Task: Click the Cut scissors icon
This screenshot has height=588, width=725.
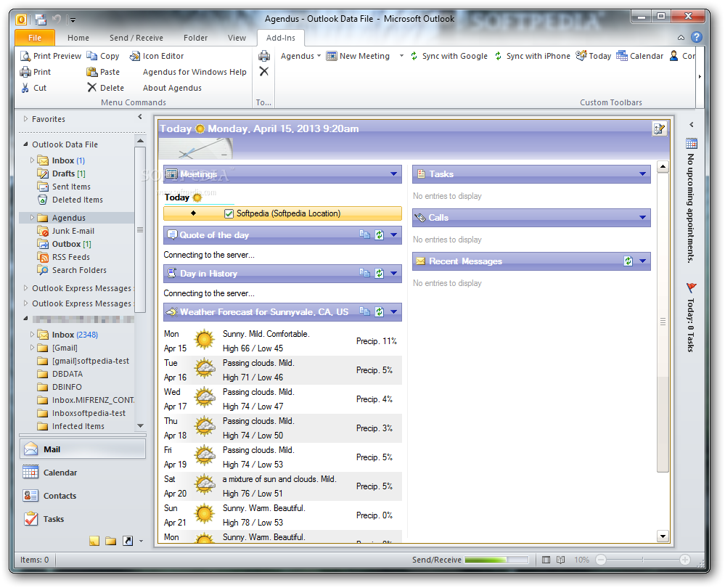Action: [x=25, y=88]
